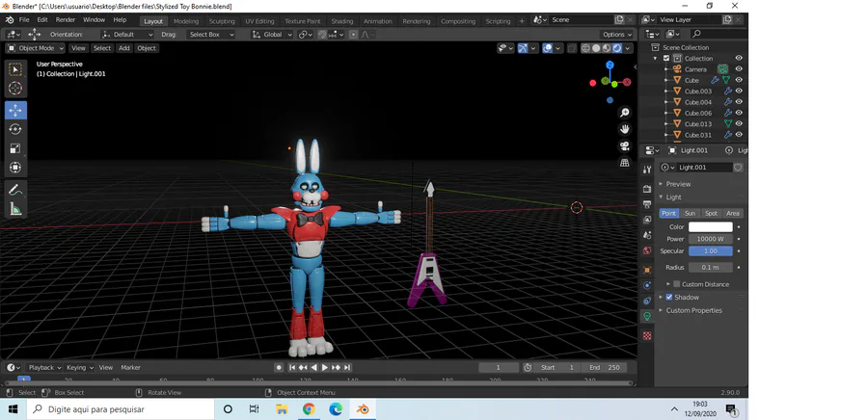Click the viewport zoom magnifier icon
The height and width of the screenshot is (420, 868).
coord(624,113)
